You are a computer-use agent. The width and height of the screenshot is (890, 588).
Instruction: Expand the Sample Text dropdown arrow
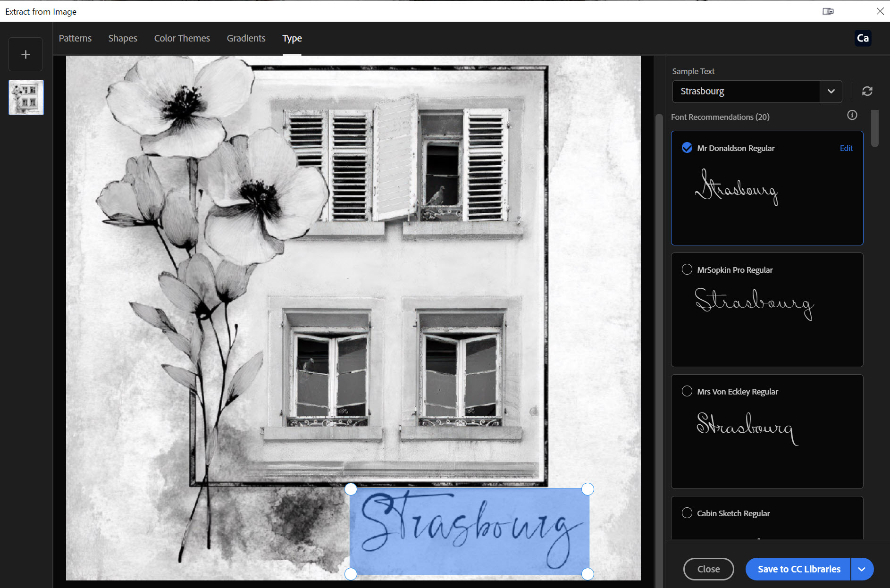(x=831, y=91)
